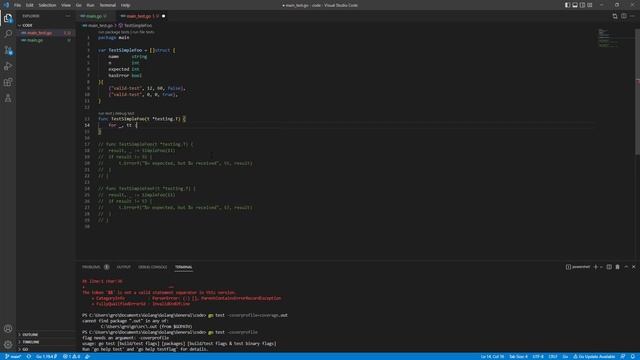The height and width of the screenshot is (360, 640).
Task: Open the Edit menu
Action: pos(30,5)
